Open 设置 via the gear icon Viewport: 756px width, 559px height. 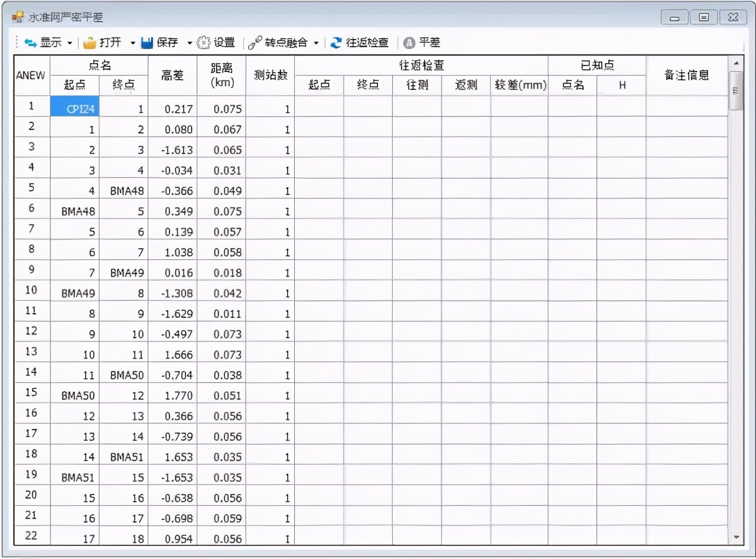pos(203,43)
